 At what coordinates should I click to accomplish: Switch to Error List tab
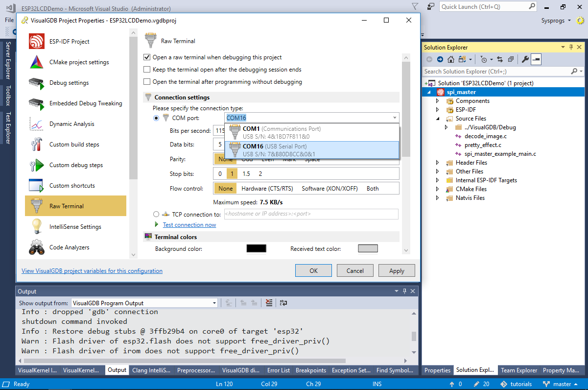point(279,370)
